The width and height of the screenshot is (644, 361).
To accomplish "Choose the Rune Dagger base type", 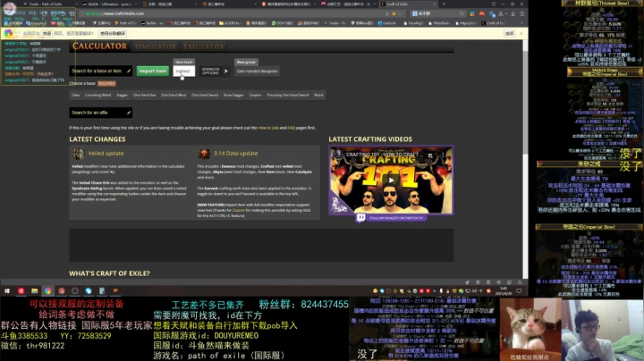I will [x=233, y=96].
